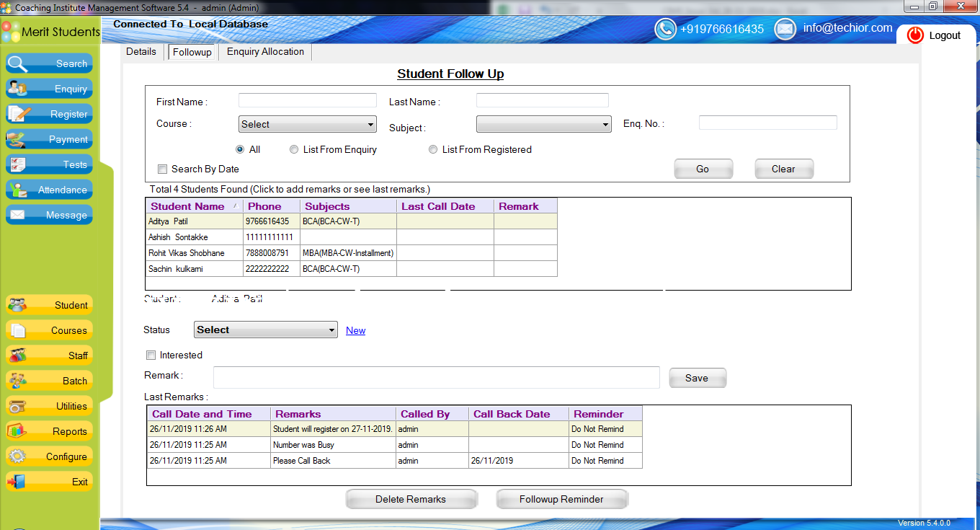Select List From Registered option

[x=433, y=149]
